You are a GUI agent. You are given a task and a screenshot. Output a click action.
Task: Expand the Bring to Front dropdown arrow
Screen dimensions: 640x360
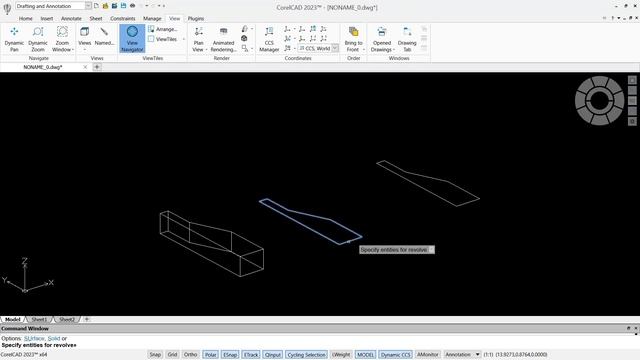pyautogui.click(x=363, y=50)
